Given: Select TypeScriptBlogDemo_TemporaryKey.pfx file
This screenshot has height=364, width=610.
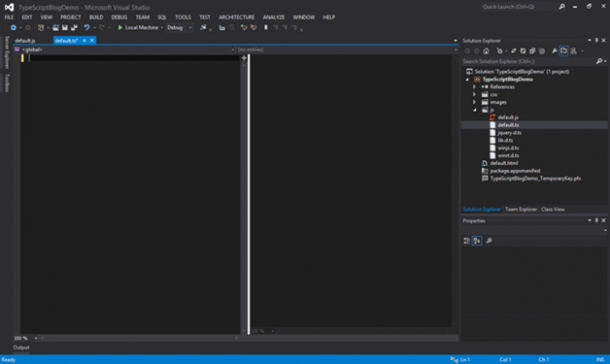Looking at the screenshot, I should point(535,178).
